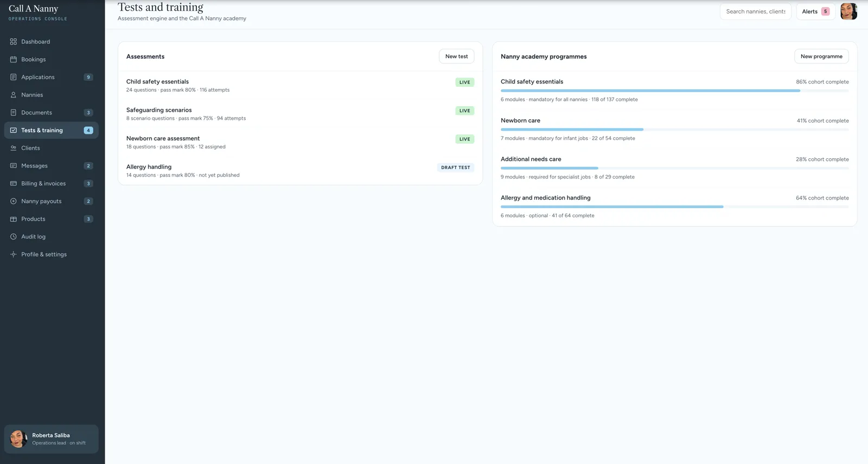The width and height of the screenshot is (868, 464).
Task: Click the New programme button
Action: tap(821, 56)
